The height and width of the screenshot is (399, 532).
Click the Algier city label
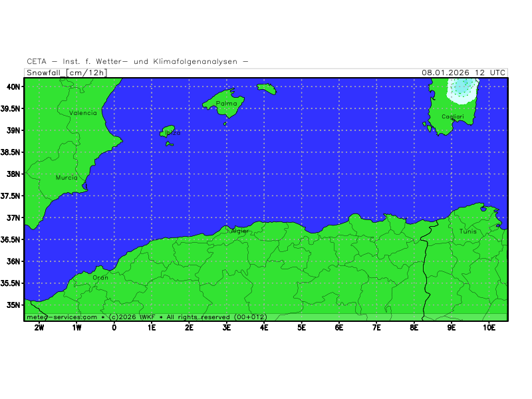[x=239, y=231]
